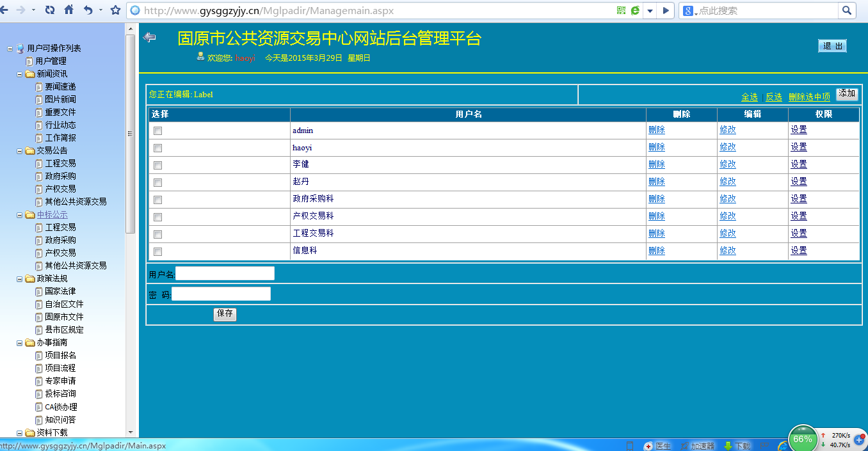
Task: Click the document icon beside CA锁办理
Action: click(39, 407)
